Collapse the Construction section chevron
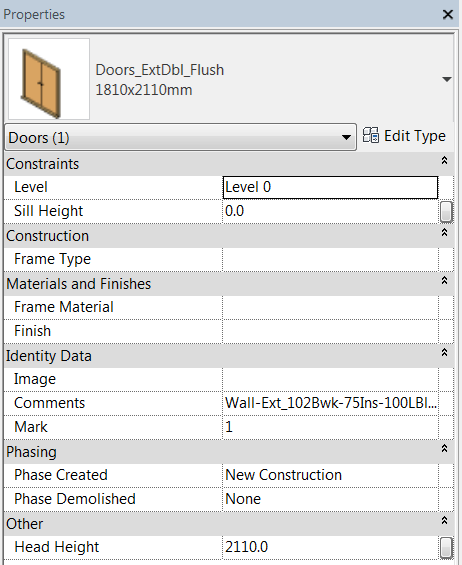462x565 pixels. coord(444,233)
